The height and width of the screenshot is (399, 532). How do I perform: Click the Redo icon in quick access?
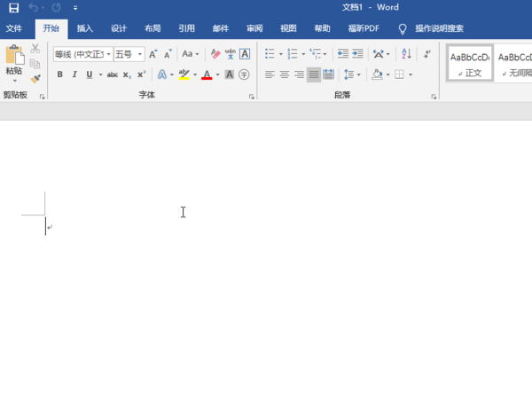57,7
